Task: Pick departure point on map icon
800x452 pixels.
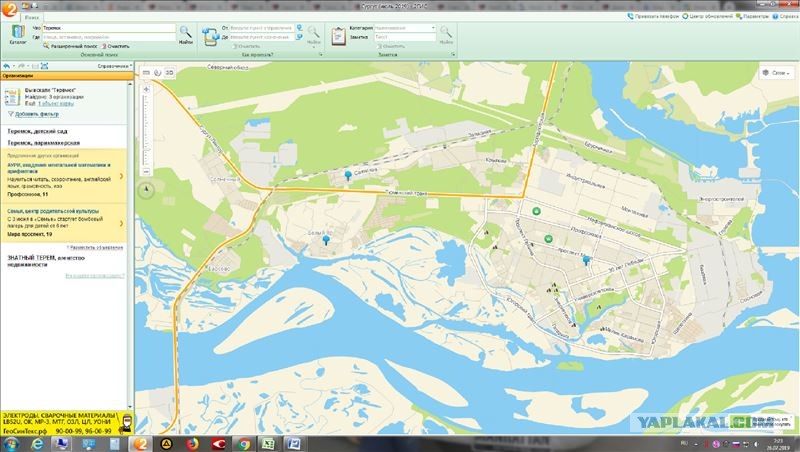Action: click(x=299, y=28)
